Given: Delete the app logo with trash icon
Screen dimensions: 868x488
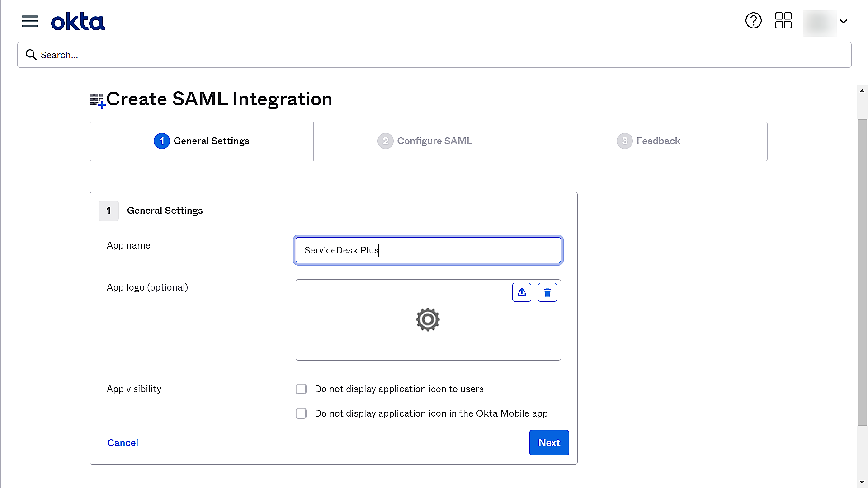Looking at the screenshot, I should tap(547, 292).
